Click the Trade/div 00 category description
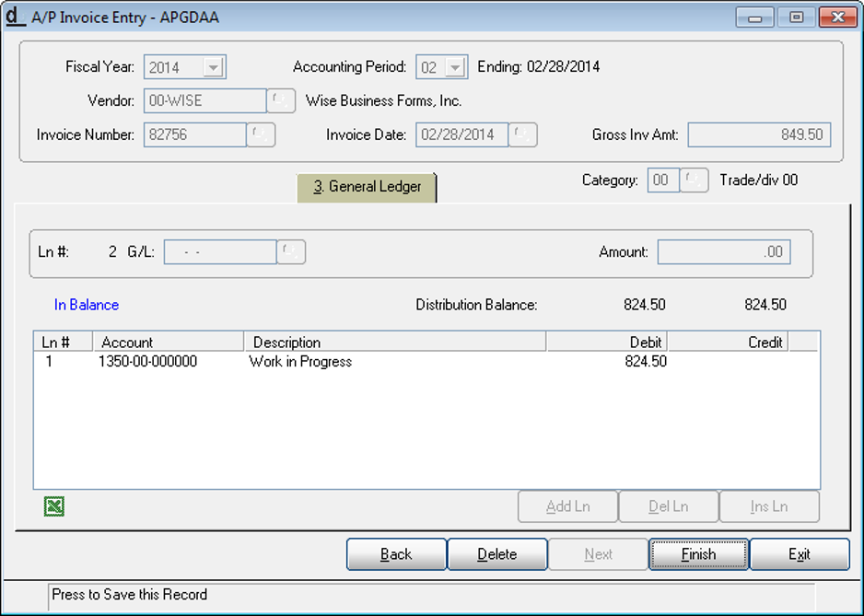864x616 pixels. coord(758,180)
